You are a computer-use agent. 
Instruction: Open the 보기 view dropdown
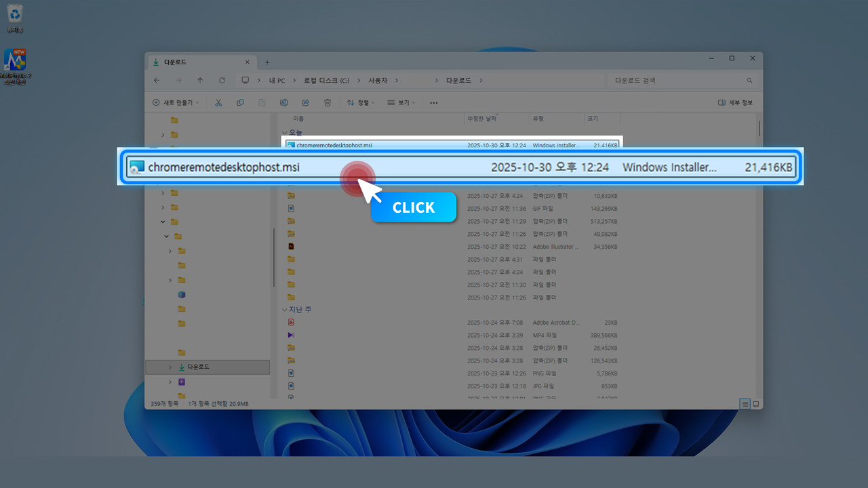pyautogui.click(x=401, y=103)
